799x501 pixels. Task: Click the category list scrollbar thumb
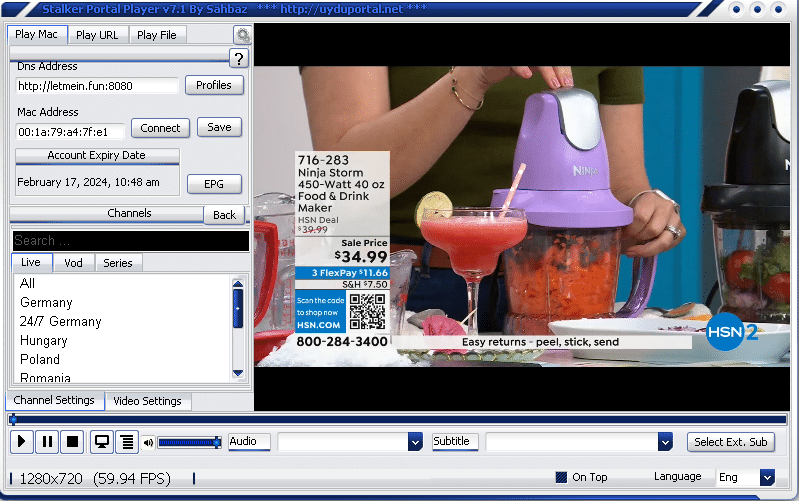(x=238, y=308)
